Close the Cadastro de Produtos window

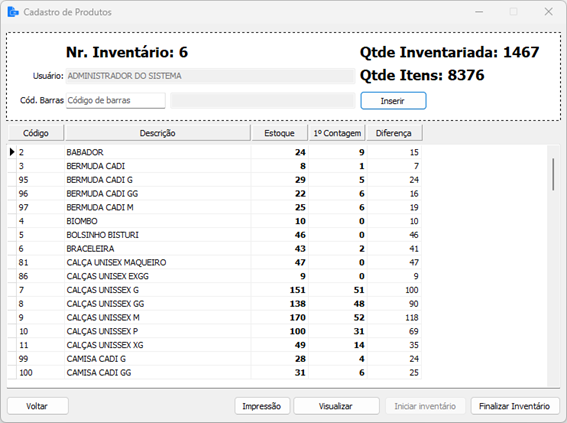click(x=549, y=12)
